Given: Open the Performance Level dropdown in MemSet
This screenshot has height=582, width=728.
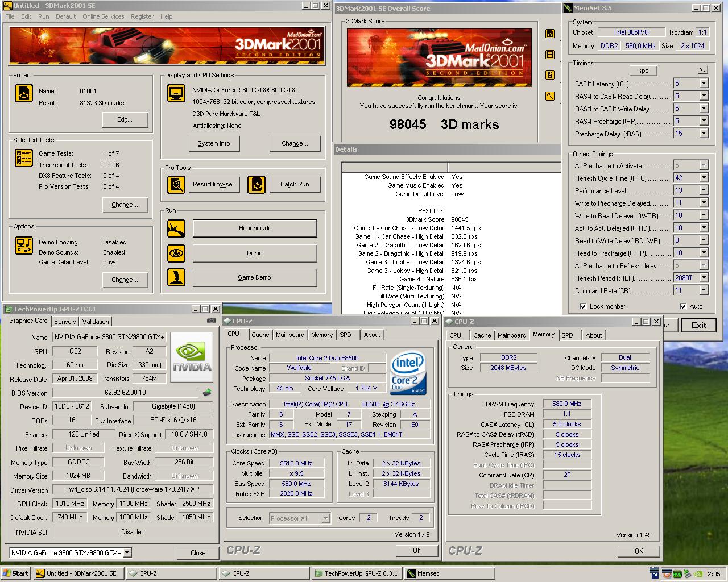Looking at the screenshot, I should pos(704,190).
